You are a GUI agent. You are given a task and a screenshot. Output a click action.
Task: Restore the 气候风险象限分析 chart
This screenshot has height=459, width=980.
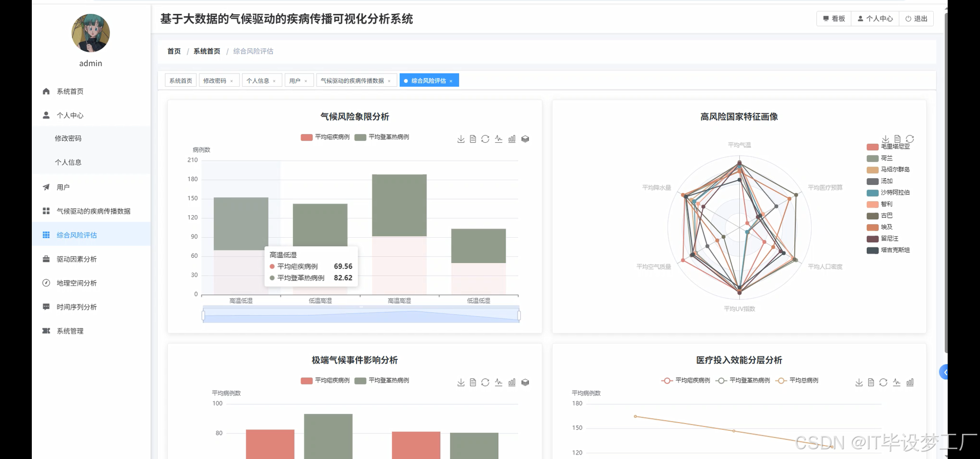[x=485, y=139]
